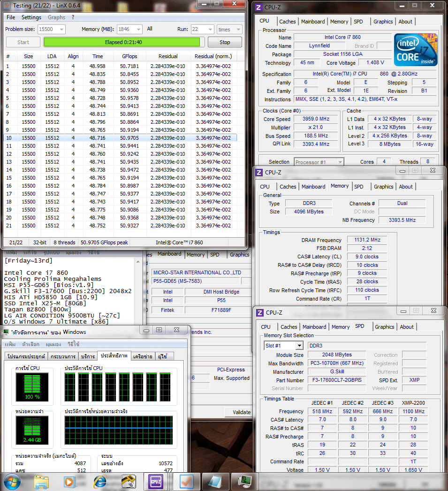Click the Notepad taskbar icon
Screen dimensions: 448x491
tap(215, 482)
